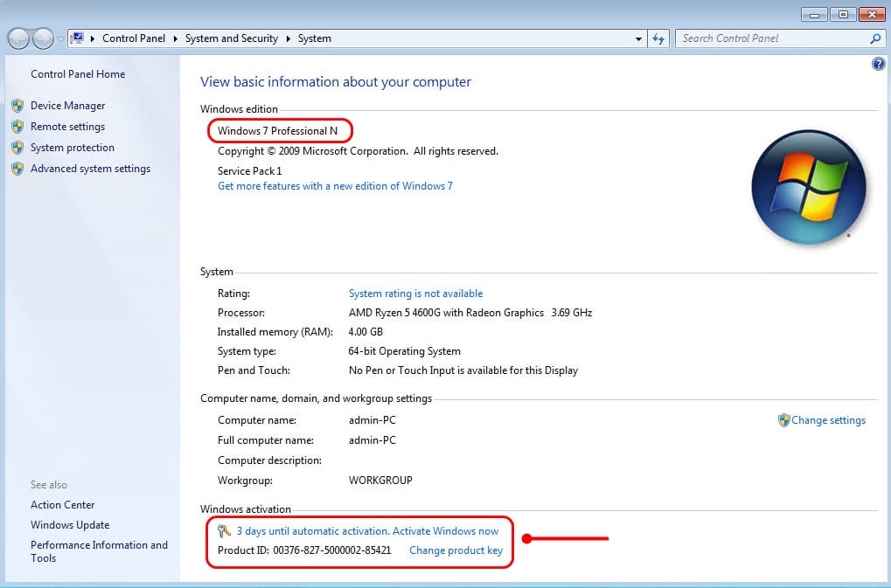Close the System window

coord(872,15)
